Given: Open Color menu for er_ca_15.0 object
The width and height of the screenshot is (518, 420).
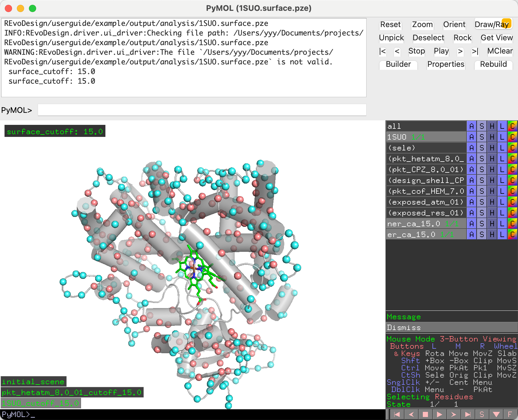Looking at the screenshot, I should (x=512, y=234).
